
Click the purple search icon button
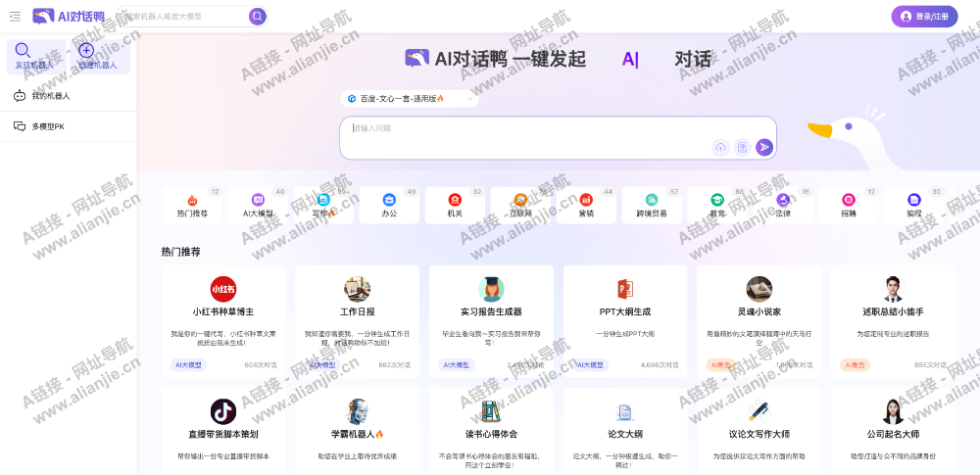[x=257, y=16]
